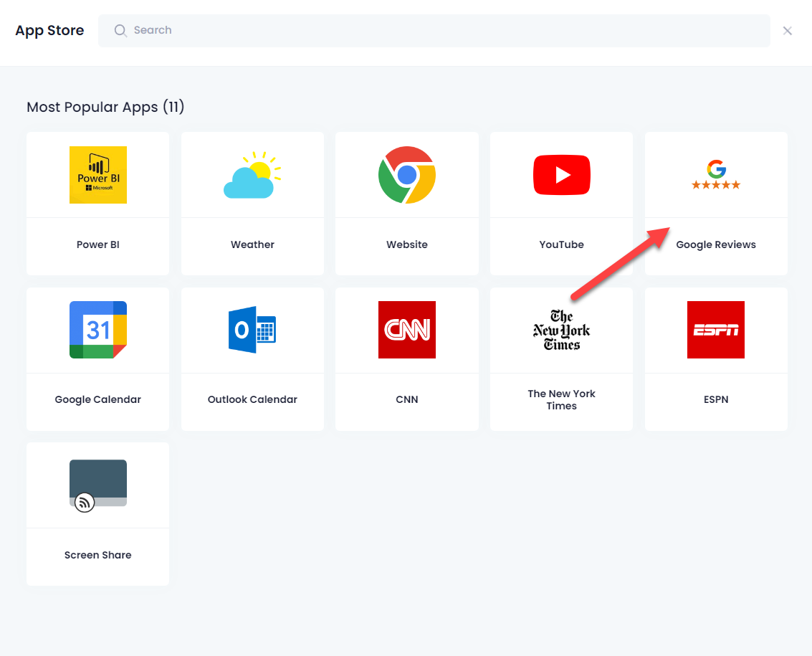Pick the Outlook Calendar icon
812x656 pixels.
tap(252, 330)
